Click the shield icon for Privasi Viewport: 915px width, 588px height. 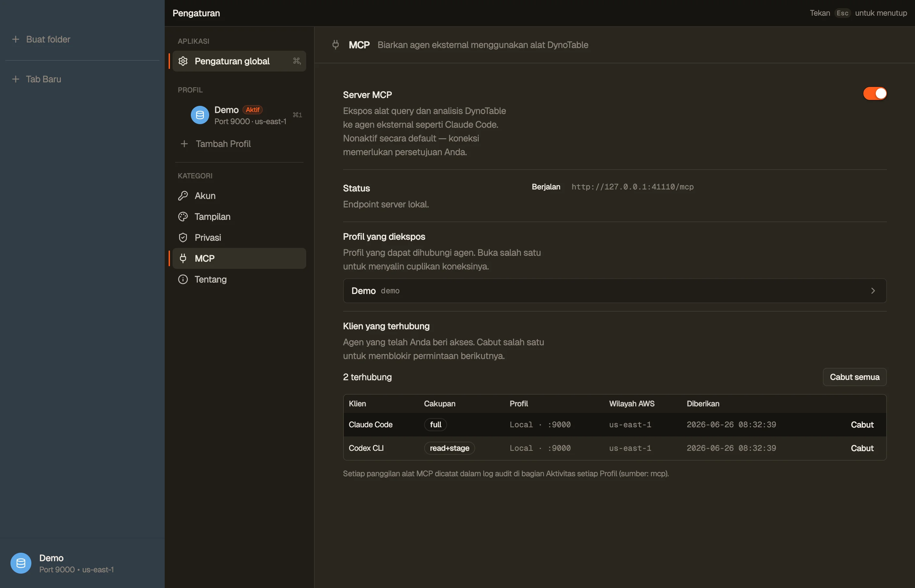183,237
